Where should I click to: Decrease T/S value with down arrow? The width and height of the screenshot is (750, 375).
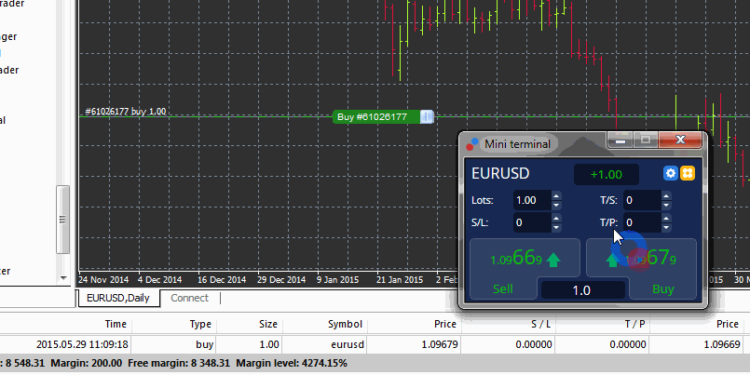[666, 205]
